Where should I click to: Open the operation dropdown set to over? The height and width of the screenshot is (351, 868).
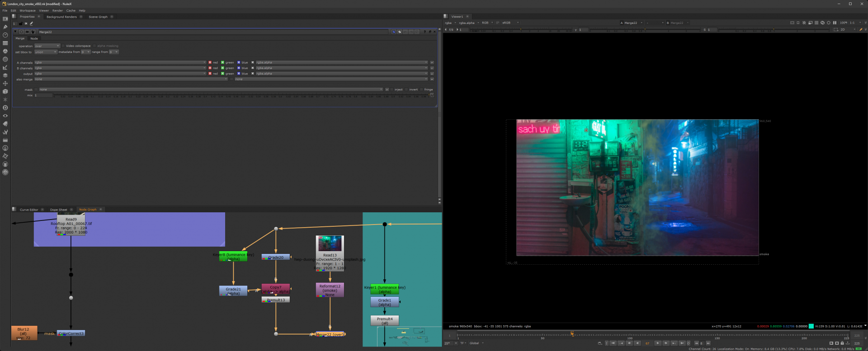click(x=47, y=46)
